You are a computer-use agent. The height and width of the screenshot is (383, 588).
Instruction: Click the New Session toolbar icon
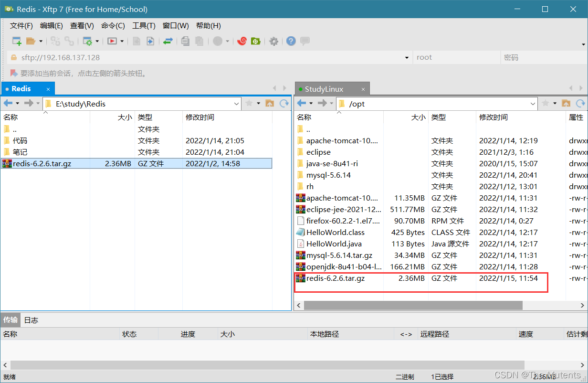[x=17, y=41]
